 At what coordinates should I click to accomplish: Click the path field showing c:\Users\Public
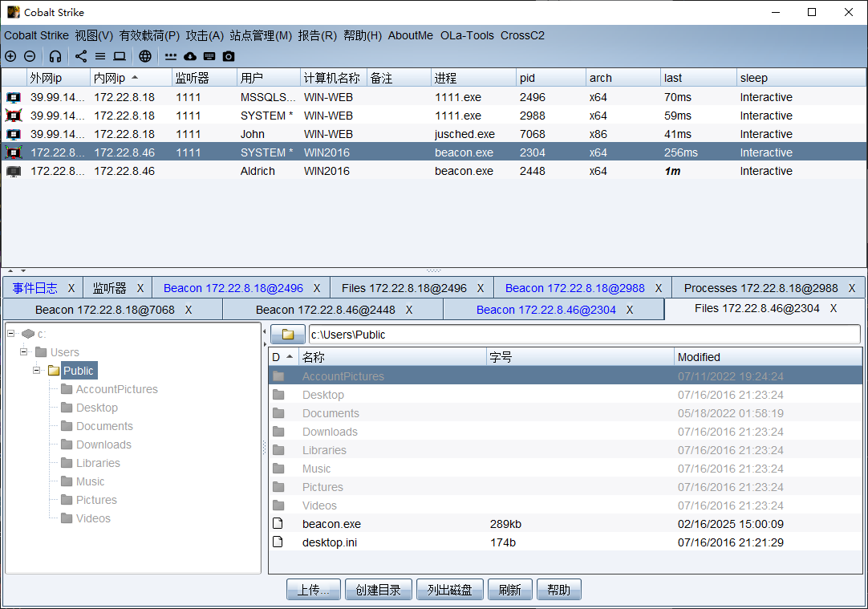tap(585, 335)
